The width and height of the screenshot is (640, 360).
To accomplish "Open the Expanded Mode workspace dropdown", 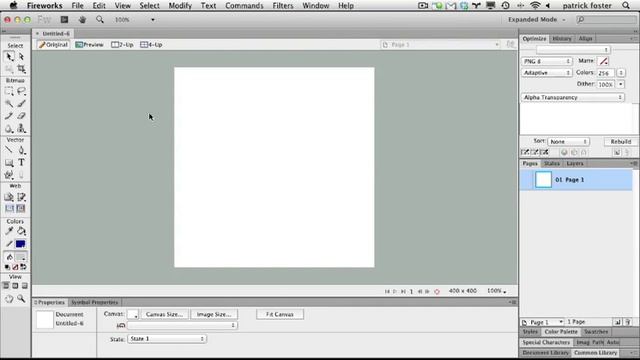I will (x=536, y=20).
